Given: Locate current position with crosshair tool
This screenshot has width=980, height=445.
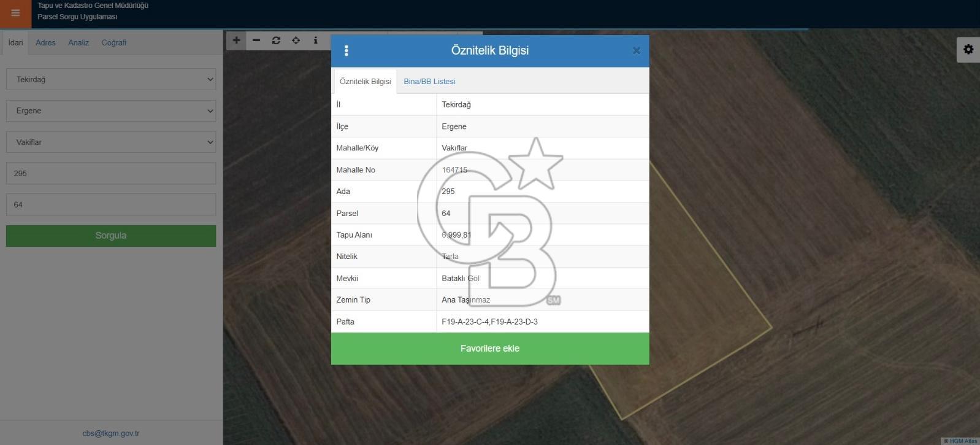Looking at the screenshot, I should pos(296,41).
